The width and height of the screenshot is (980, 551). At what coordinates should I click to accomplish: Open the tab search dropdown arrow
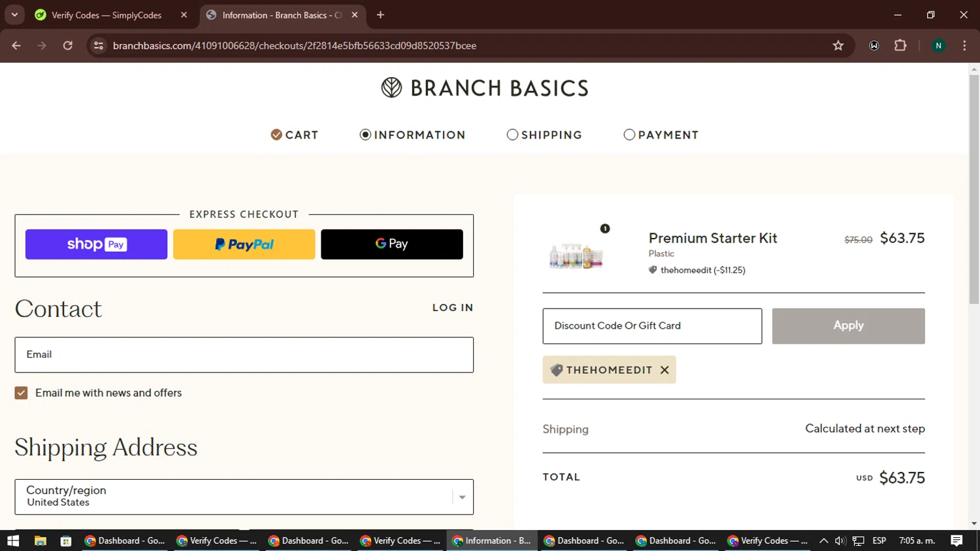pos(14,15)
